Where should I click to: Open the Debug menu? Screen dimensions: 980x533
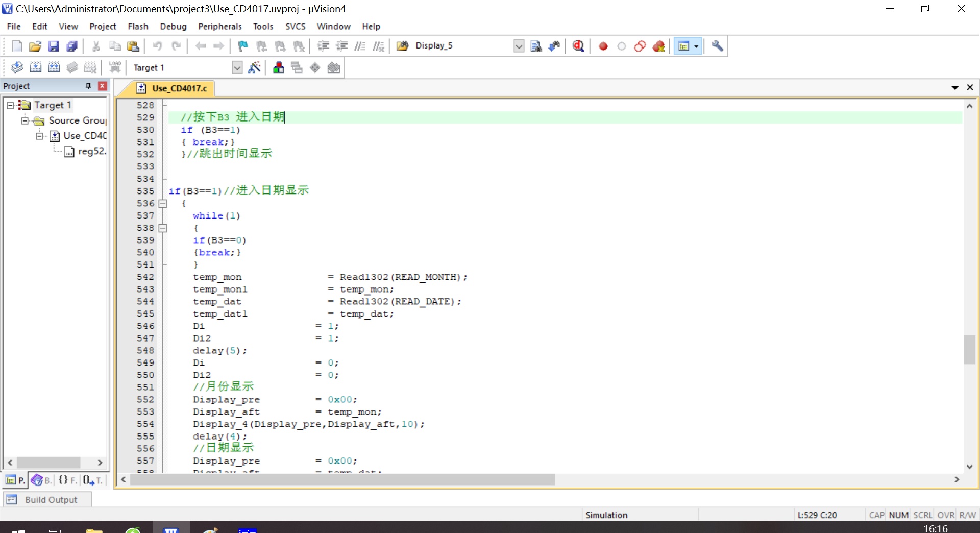point(173,26)
